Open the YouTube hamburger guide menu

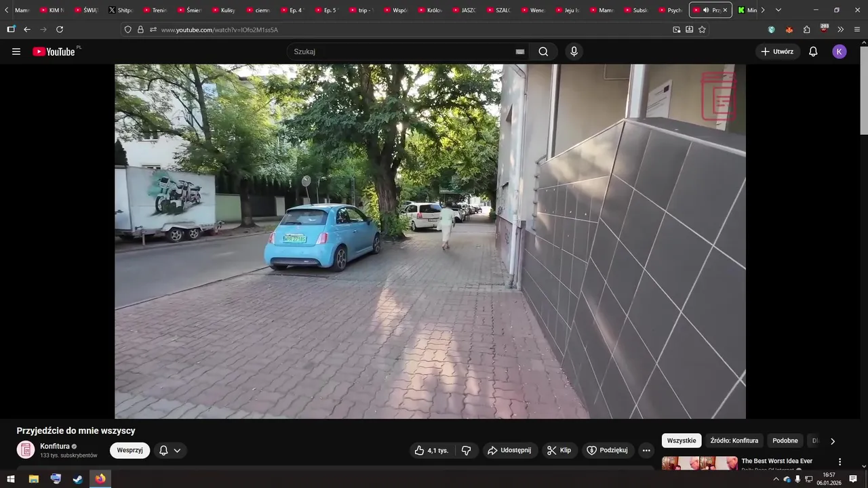pyautogui.click(x=16, y=52)
